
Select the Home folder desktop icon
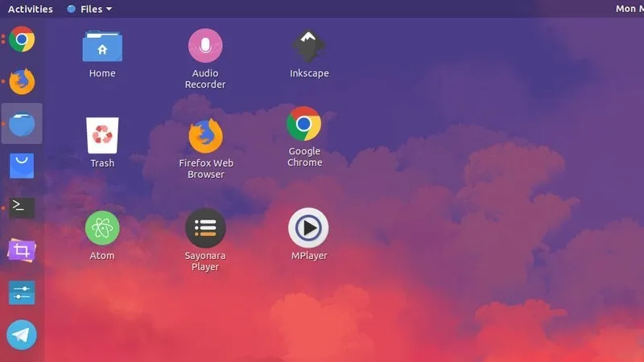(102, 46)
